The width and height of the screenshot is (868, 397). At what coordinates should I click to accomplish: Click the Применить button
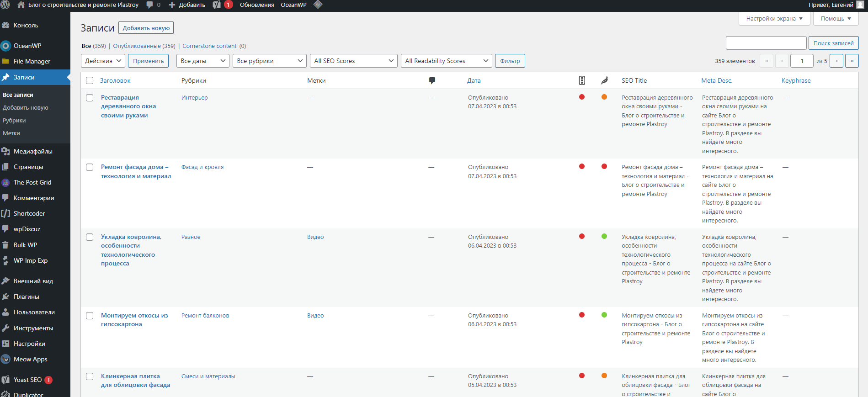coord(149,61)
